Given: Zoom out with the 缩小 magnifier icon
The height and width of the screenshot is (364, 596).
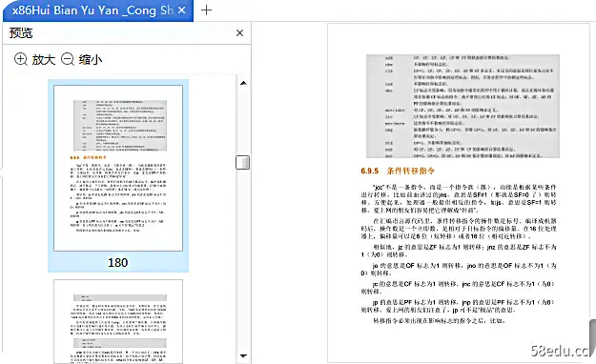Looking at the screenshot, I should tap(68, 59).
